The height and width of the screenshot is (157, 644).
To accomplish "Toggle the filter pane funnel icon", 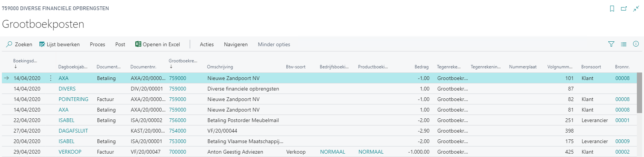I will [x=611, y=44].
